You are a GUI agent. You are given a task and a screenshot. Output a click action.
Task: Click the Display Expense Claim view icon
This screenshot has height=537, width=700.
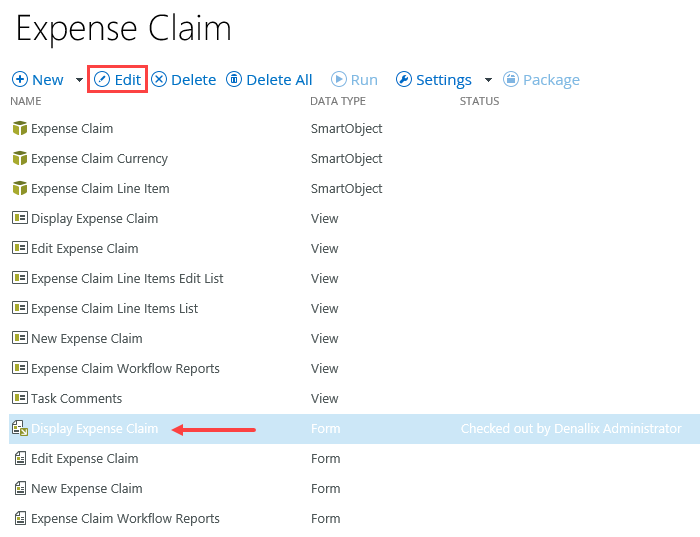[x=19, y=218]
